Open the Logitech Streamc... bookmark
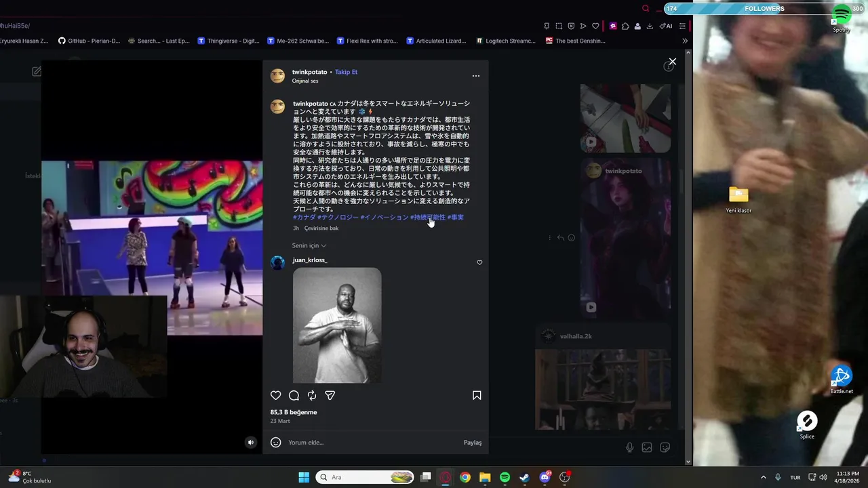The width and height of the screenshot is (868, 488). click(506, 41)
